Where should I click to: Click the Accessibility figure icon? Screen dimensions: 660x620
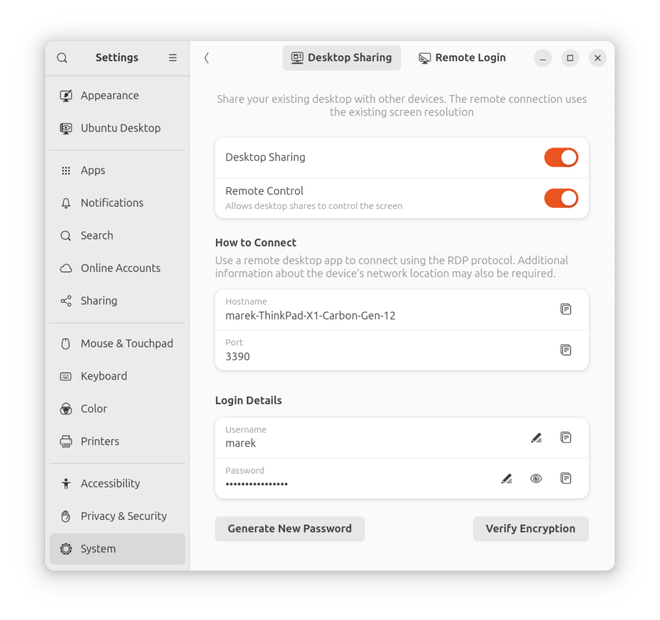(66, 484)
